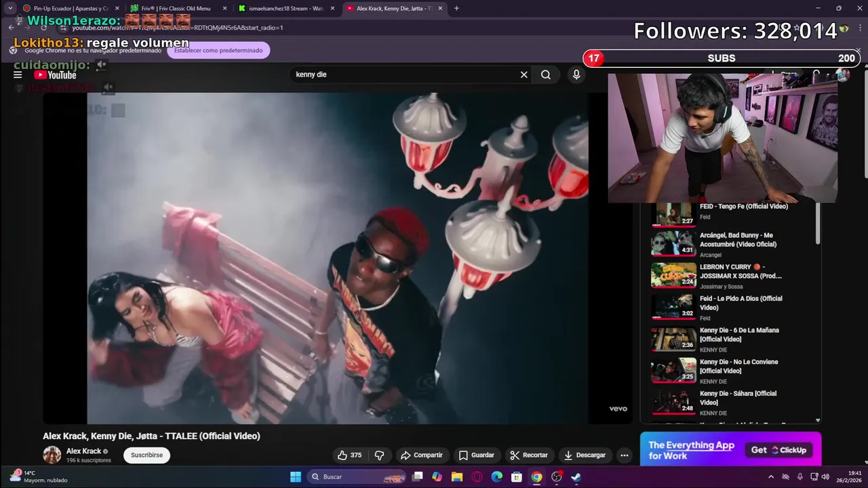Open Microsoft Store from the taskbar
Viewport: 868px width, 488px height.
pyautogui.click(x=517, y=477)
